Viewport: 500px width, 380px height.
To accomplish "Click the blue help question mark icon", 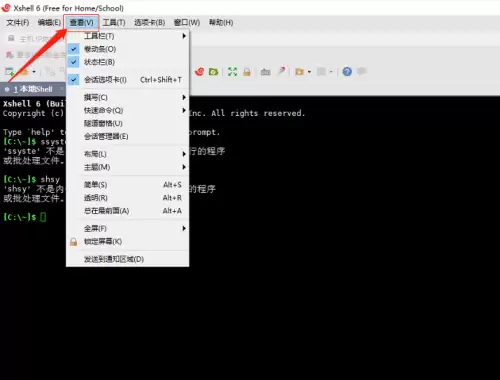I will (347, 71).
